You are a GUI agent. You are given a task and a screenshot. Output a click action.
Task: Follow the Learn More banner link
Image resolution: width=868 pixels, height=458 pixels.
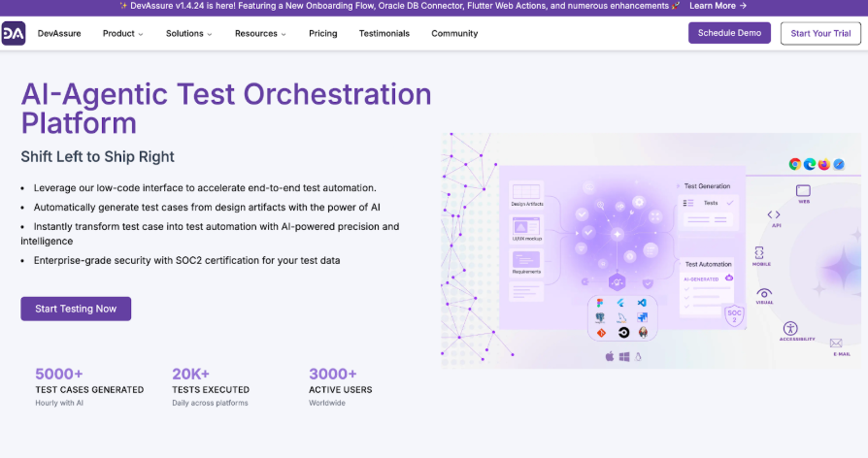pyautogui.click(x=718, y=6)
